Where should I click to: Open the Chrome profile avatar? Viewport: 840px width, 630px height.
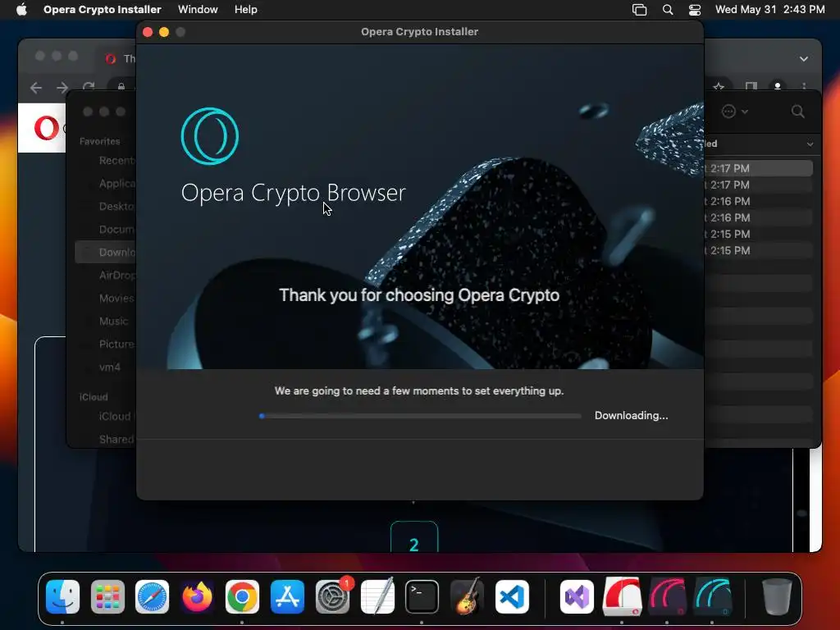(x=778, y=85)
